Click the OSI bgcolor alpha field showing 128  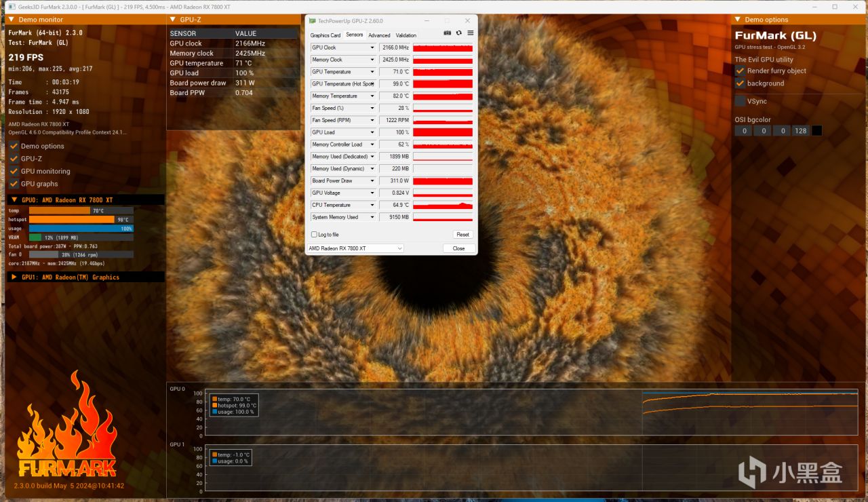tap(801, 130)
